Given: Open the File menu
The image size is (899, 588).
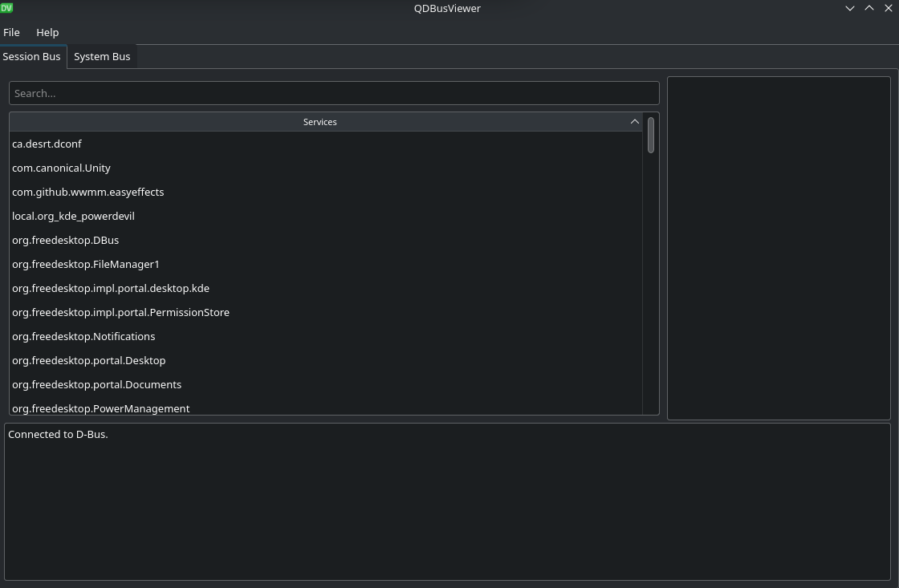Looking at the screenshot, I should tap(11, 33).
